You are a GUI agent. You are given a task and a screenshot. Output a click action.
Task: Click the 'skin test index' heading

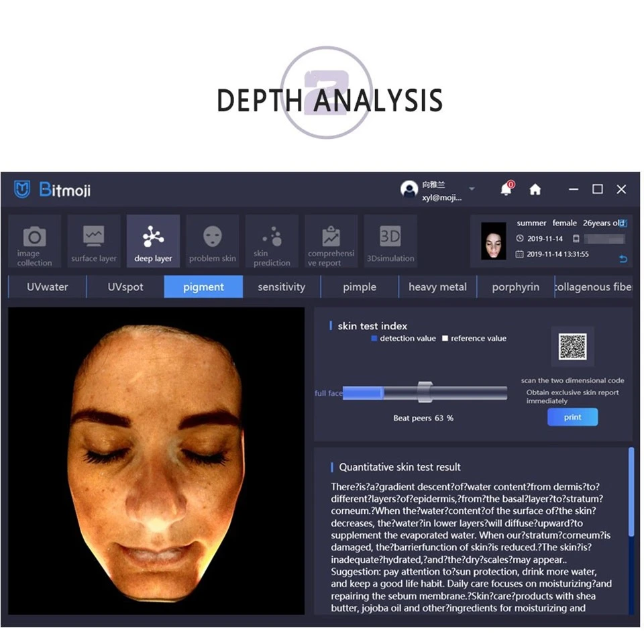tap(372, 326)
